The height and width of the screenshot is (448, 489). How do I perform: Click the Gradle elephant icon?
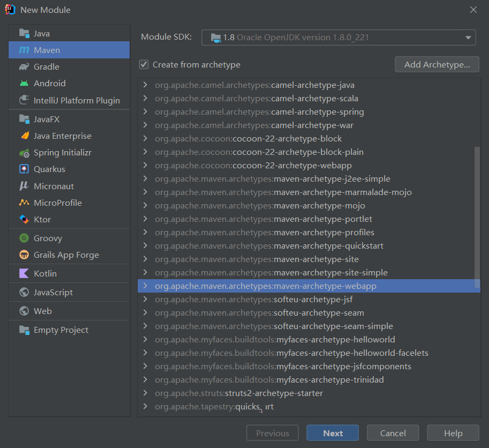point(24,67)
